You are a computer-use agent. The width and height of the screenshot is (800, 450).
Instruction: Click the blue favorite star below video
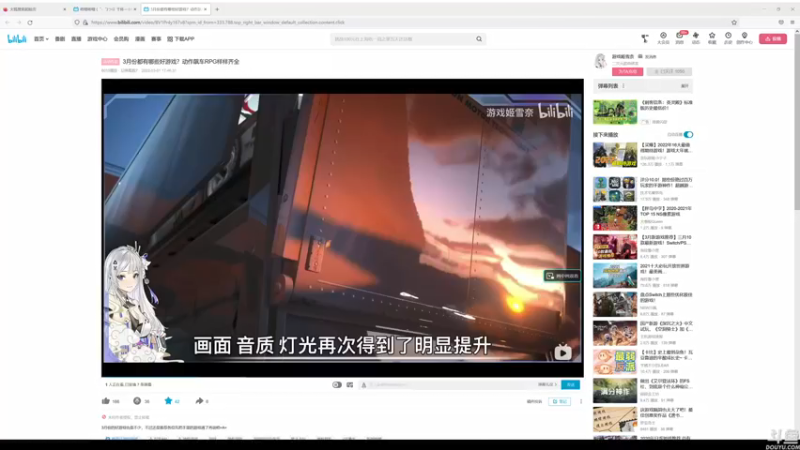[x=168, y=401]
